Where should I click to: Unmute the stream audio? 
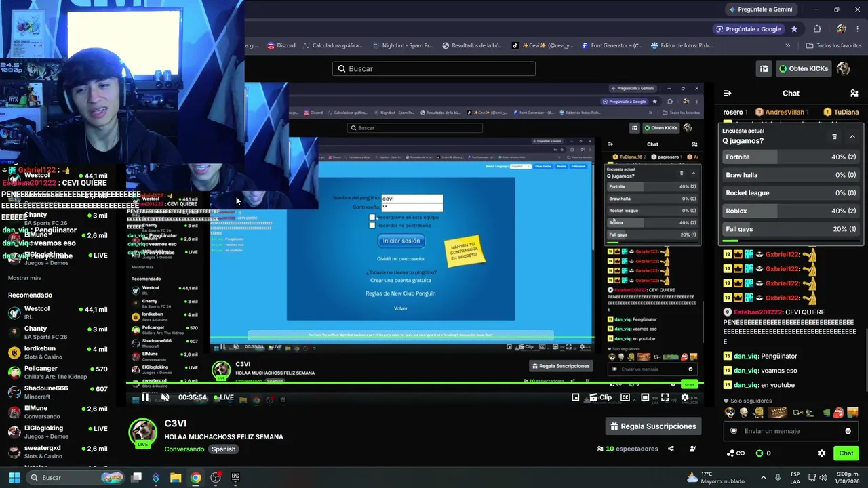point(165,397)
